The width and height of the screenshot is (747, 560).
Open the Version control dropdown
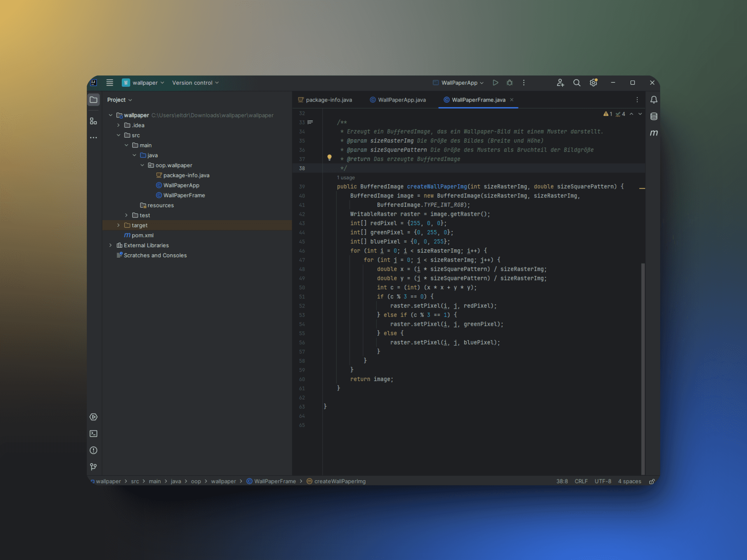[x=195, y=82]
